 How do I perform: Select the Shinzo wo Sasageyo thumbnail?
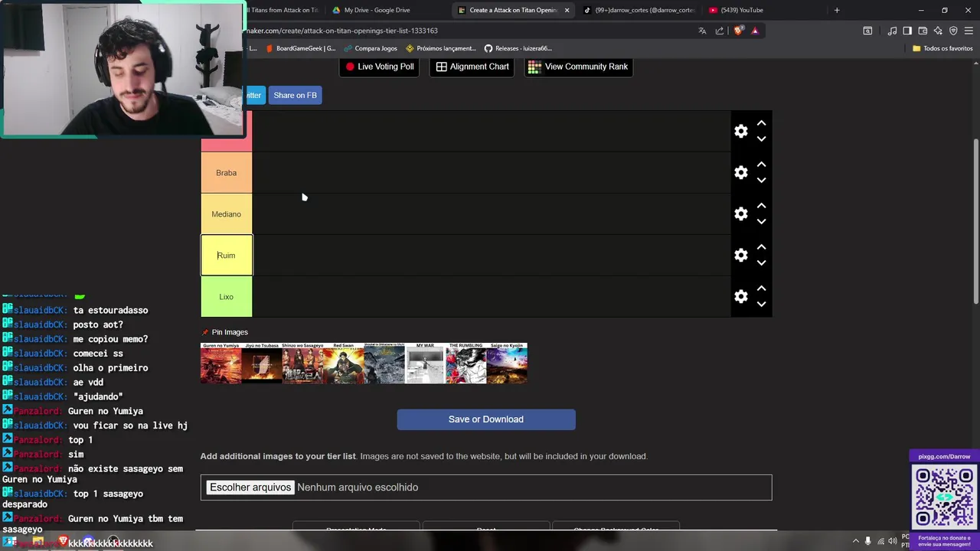pos(302,363)
